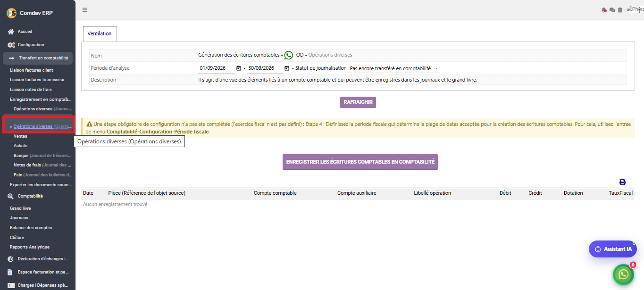This screenshot has height=290, width=644.
Task: Click the Date column header
Action: (x=88, y=193)
